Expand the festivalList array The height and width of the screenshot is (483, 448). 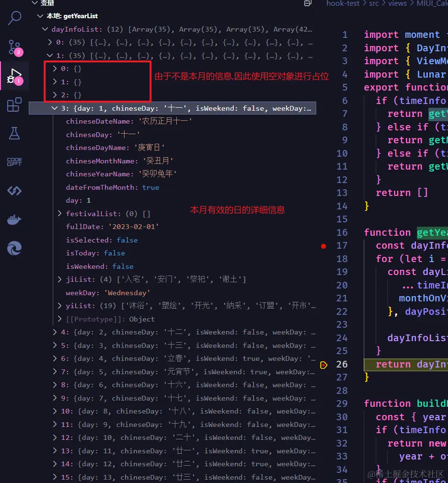(60, 214)
